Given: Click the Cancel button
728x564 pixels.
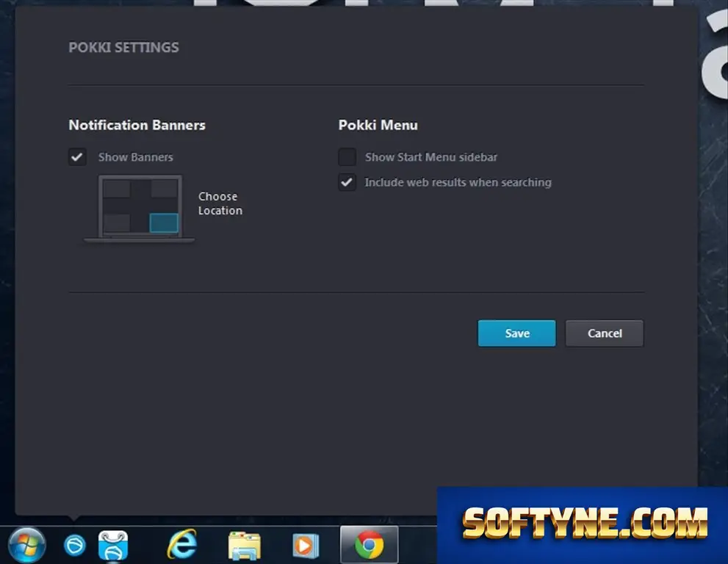Looking at the screenshot, I should pos(605,333).
